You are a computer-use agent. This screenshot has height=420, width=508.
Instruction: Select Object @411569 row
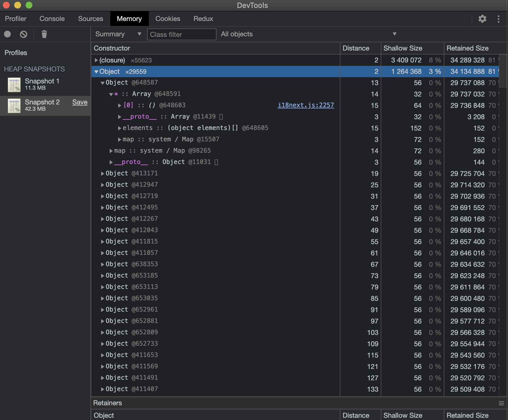(295, 366)
